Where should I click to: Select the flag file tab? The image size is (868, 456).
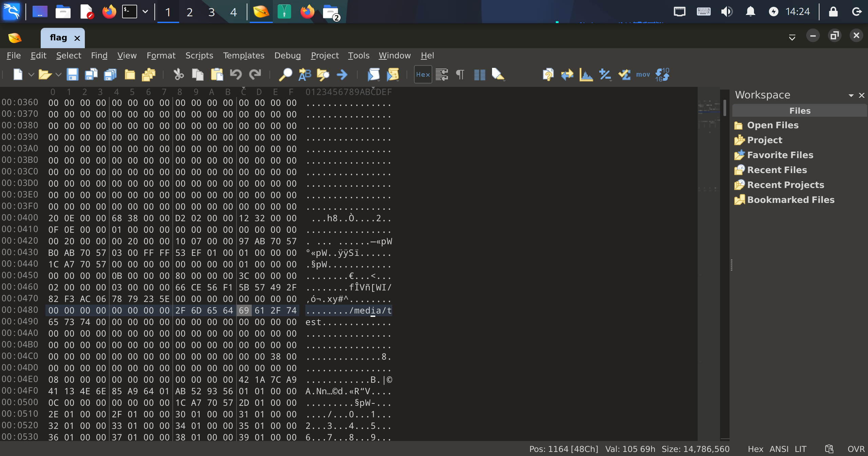[x=58, y=38]
